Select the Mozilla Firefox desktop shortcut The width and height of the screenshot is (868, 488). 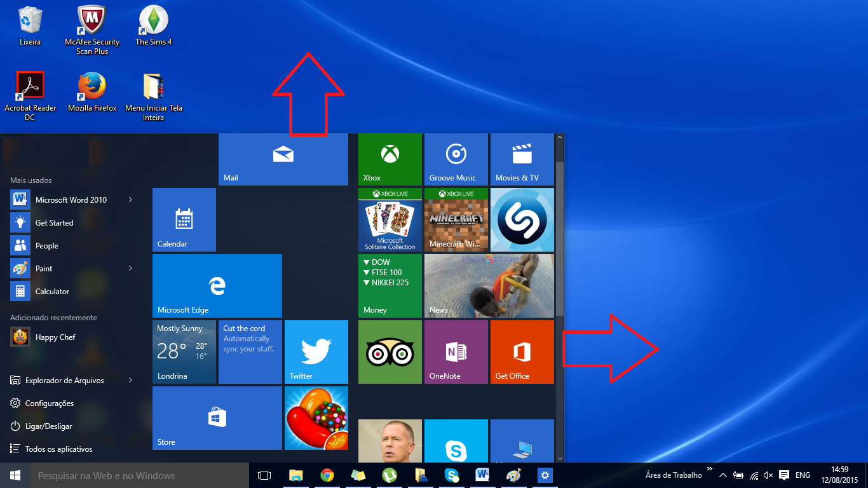click(x=92, y=92)
